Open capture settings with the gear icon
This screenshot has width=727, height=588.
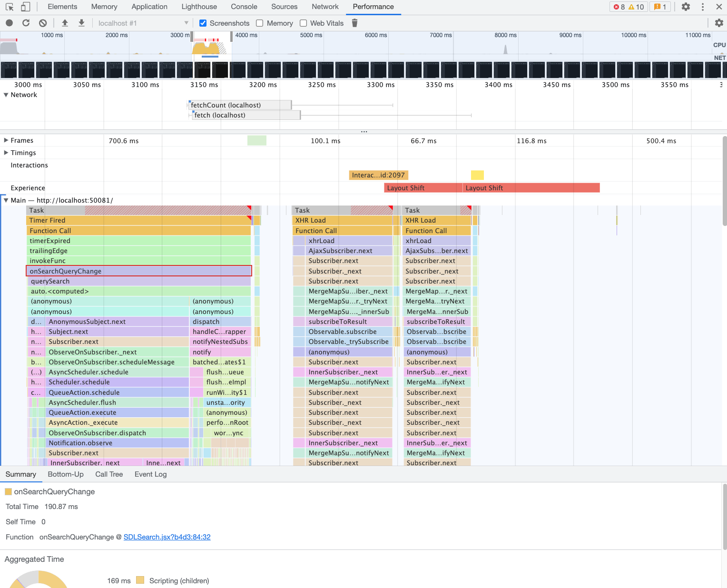click(719, 23)
